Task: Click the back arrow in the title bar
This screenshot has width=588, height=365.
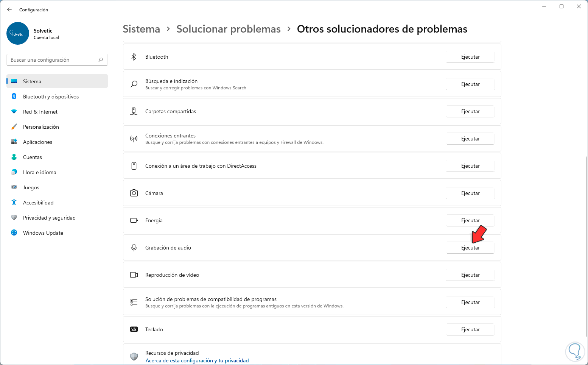Action: coord(9,9)
